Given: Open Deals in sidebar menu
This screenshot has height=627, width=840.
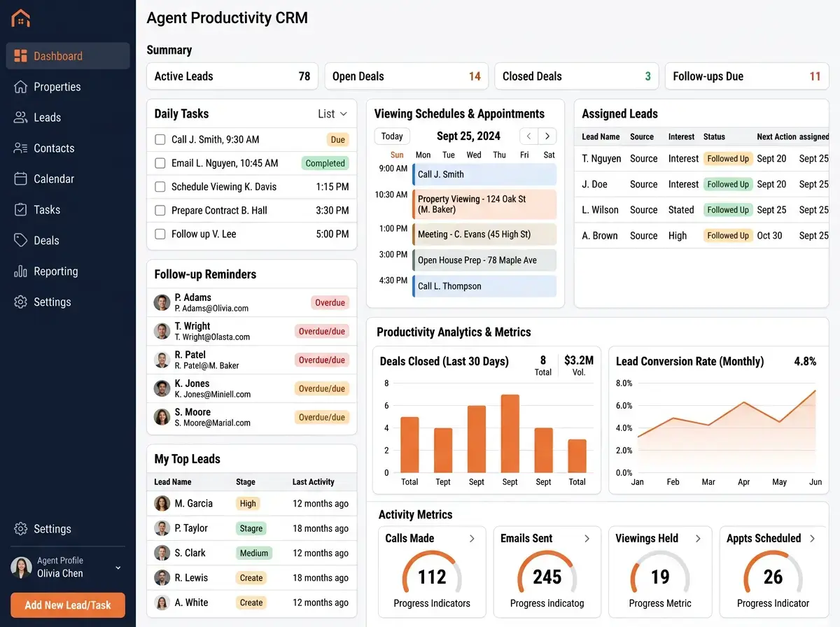Looking at the screenshot, I should 68,241.
